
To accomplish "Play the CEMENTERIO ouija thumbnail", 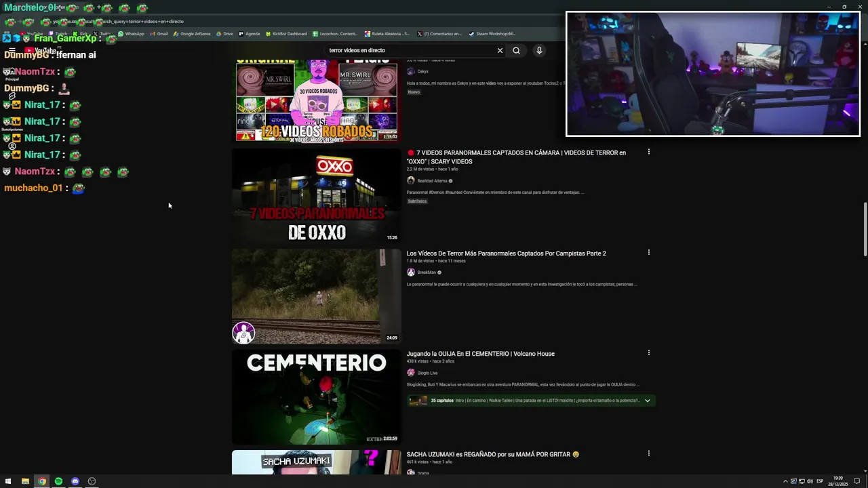I will pyautogui.click(x=317, y=396).
